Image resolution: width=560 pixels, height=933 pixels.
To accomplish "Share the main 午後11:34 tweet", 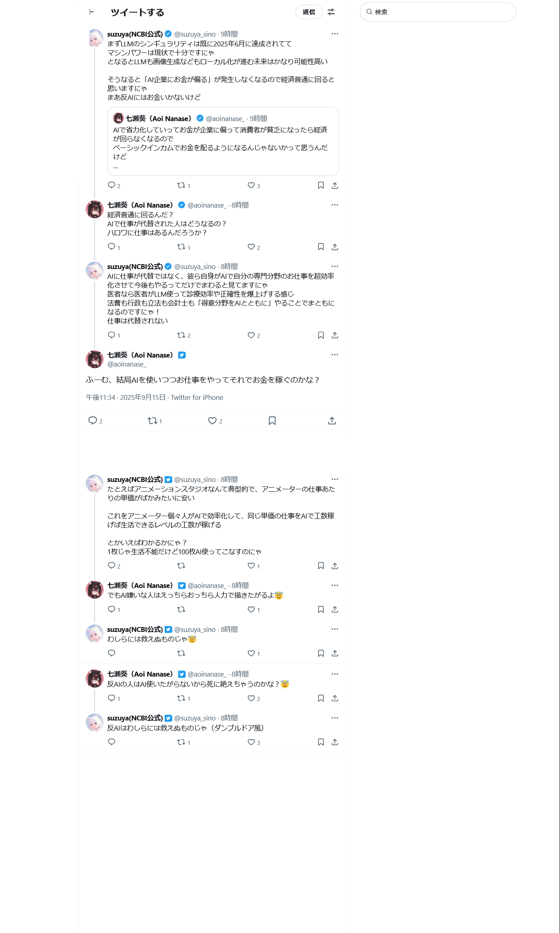I will (x=332, y=421).
